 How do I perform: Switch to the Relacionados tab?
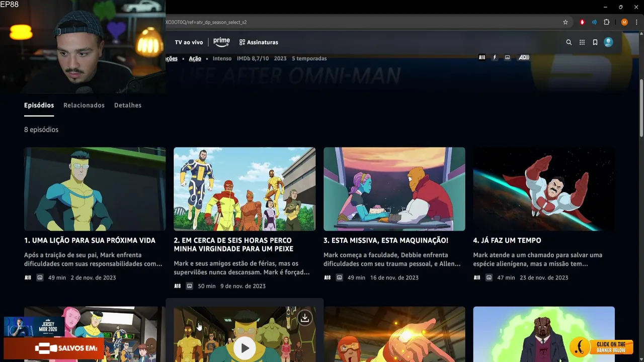[84, 105]
